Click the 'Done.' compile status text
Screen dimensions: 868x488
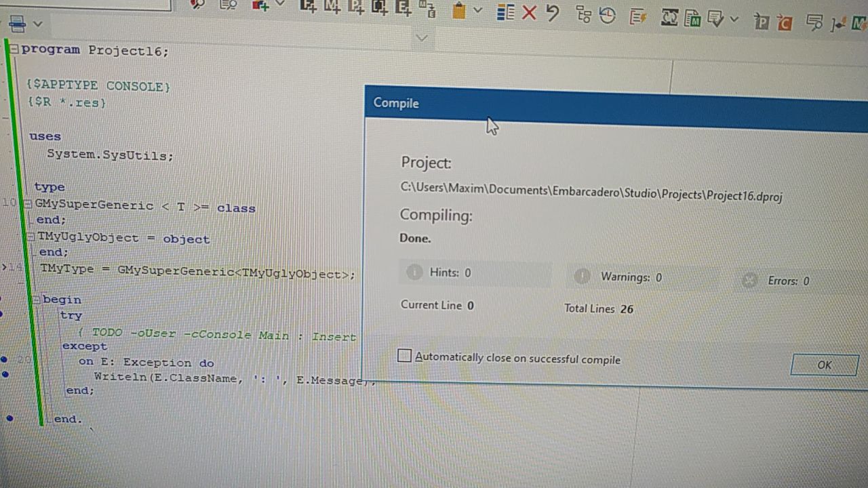415,238
